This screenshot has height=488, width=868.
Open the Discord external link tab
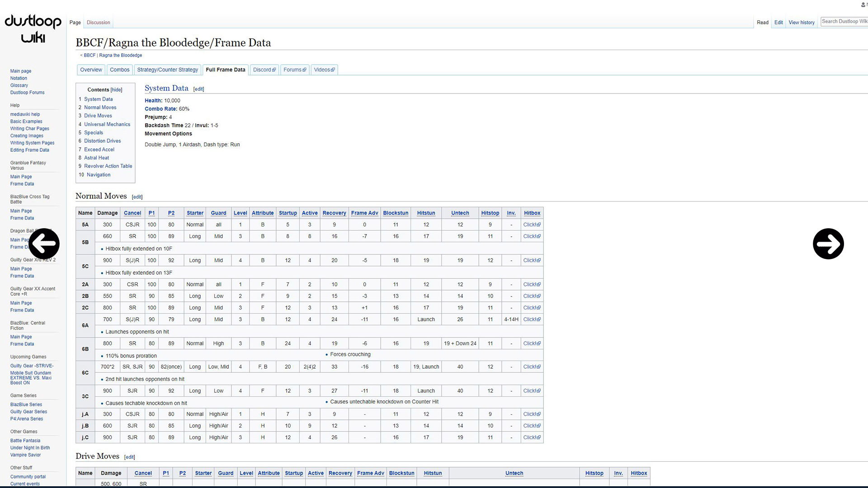[264, 70]
